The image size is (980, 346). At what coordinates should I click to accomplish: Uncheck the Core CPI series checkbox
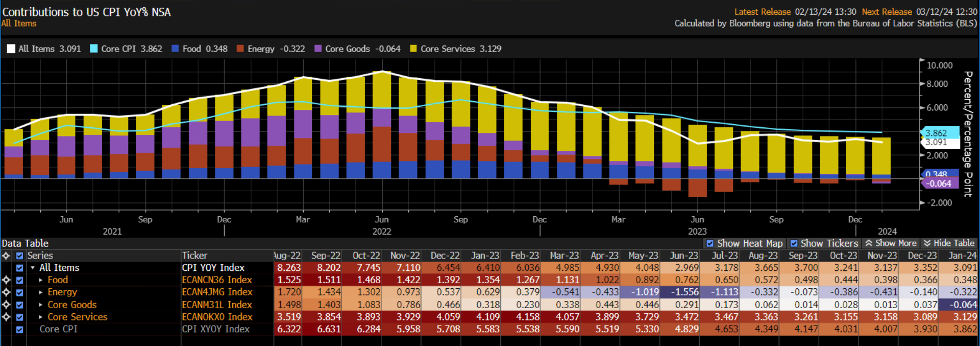pos(19,329)
